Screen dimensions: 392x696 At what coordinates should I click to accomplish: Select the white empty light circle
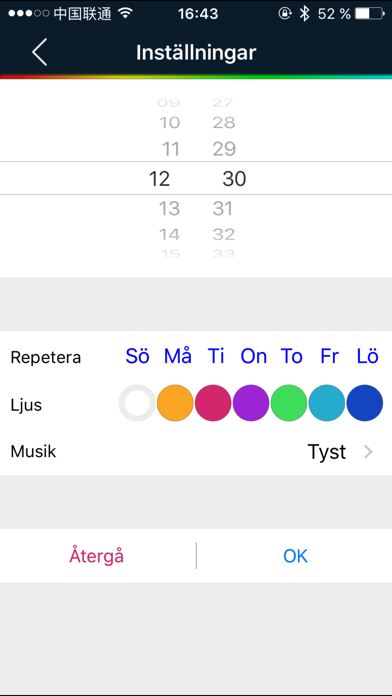point(137,403)
